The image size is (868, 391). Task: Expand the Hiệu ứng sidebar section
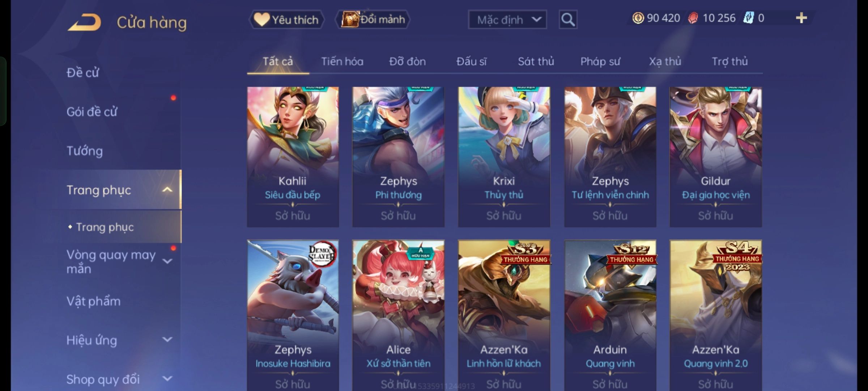[167, 340]
